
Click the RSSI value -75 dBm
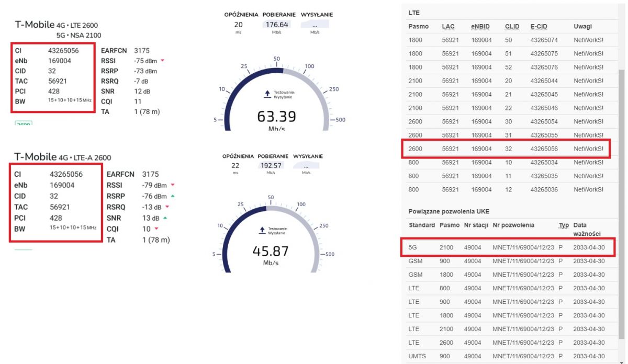[145, 61]
